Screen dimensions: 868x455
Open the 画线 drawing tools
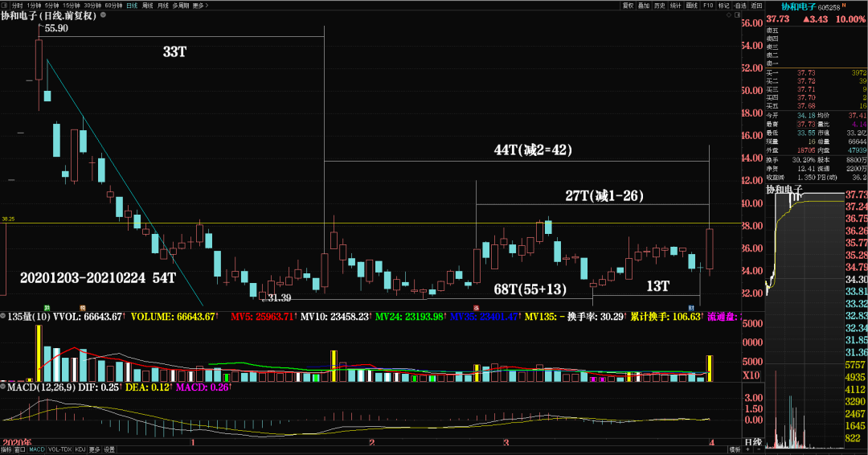pyautogui.click(x=692, y=5)
